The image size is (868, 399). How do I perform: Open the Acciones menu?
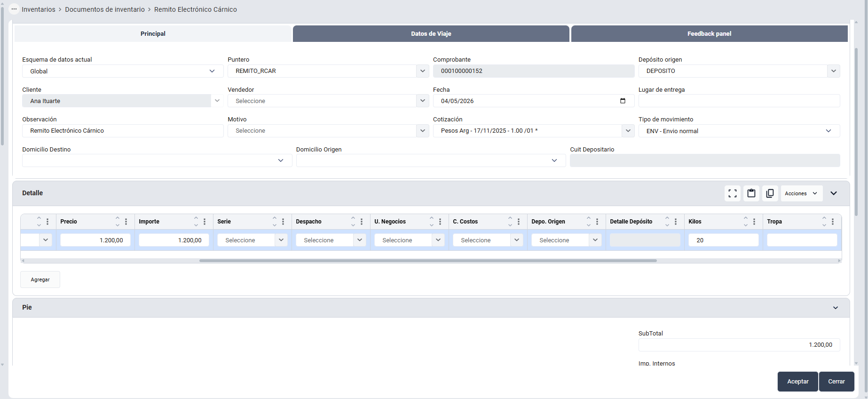(x=802, y=193)
